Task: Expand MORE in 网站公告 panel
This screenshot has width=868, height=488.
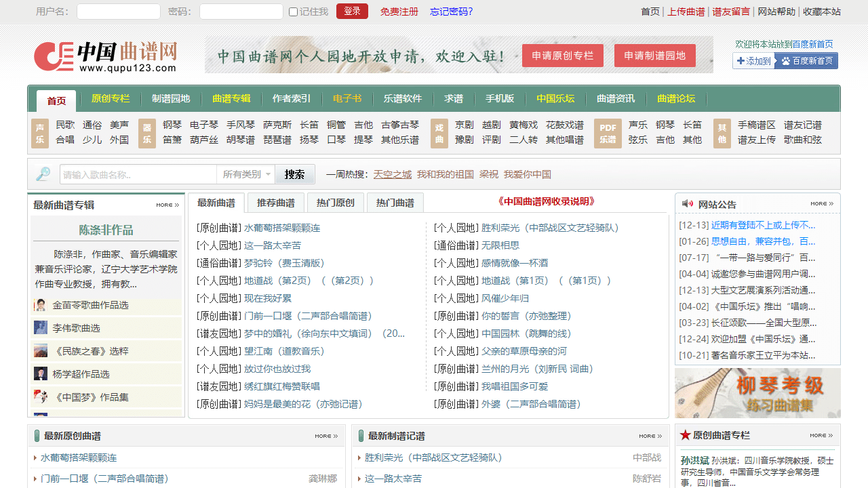Action: [821, 204]
